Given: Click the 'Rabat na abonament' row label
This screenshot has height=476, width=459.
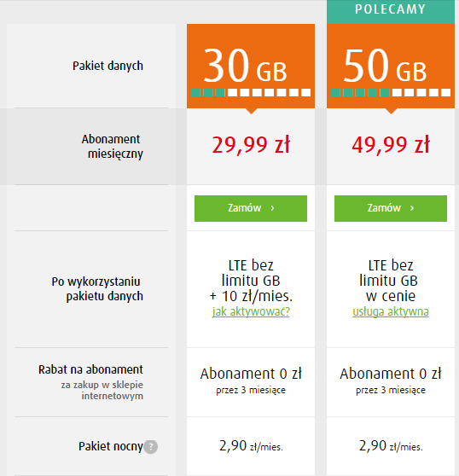Looking at the screenshot, I should pyautogui.click(x=90, y=369).
